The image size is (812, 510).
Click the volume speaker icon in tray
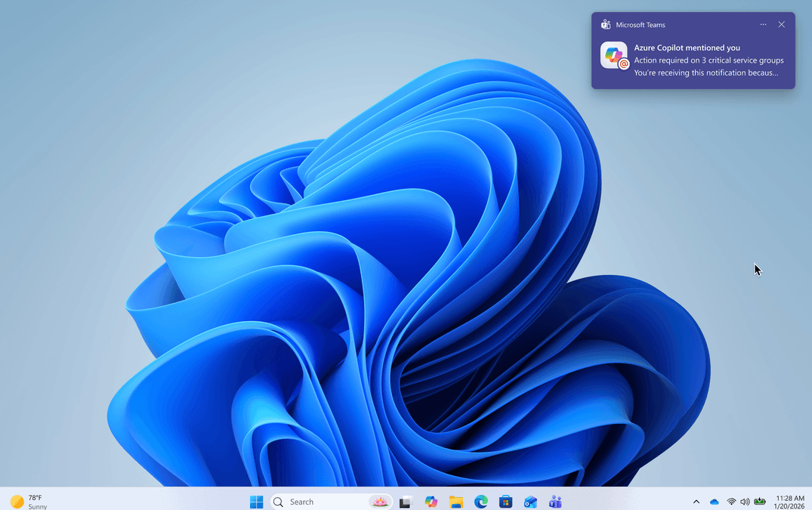click(746, 502)
